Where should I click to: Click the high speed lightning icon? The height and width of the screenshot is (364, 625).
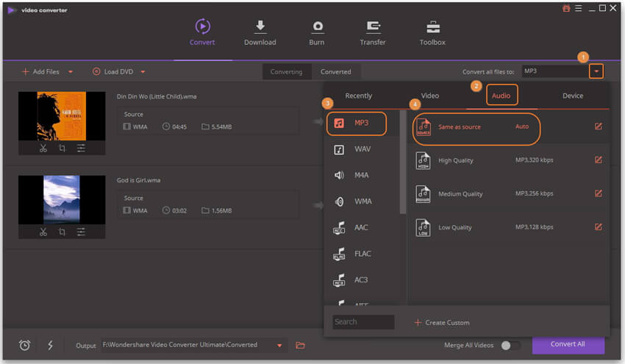(50, 346)
